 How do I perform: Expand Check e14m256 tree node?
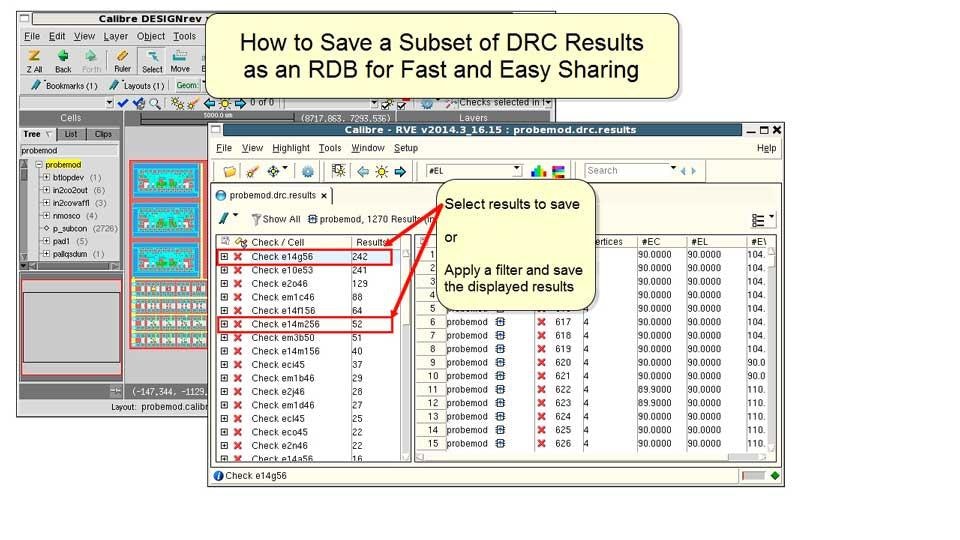click(224, 324)
